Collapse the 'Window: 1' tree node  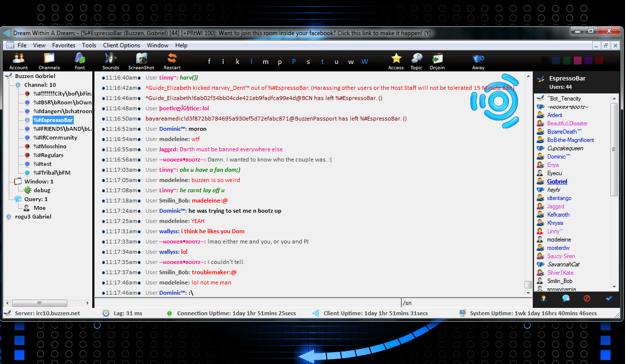tap(38, 182)
